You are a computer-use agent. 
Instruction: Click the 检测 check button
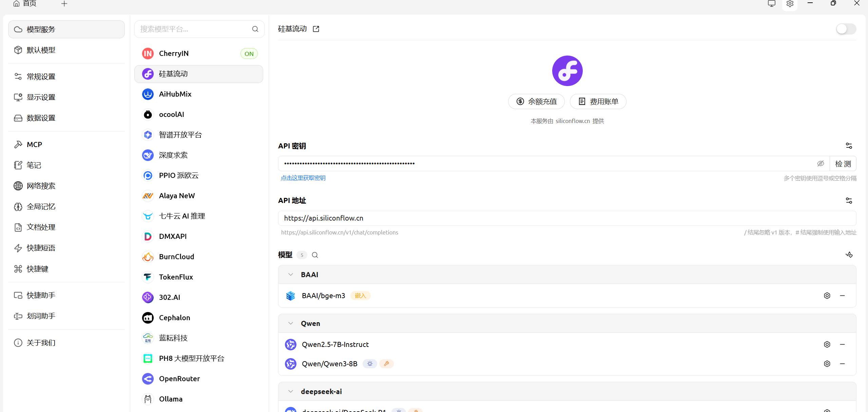coord(843,164)
